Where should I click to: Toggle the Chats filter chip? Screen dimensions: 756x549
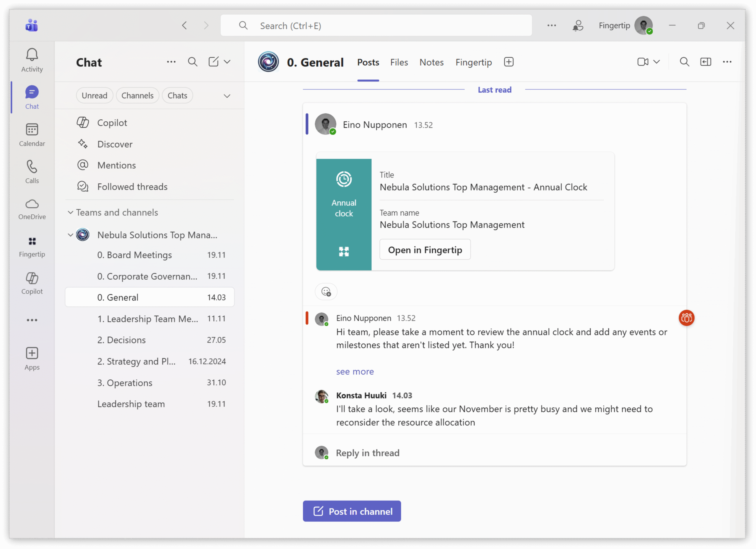(177, 96)
